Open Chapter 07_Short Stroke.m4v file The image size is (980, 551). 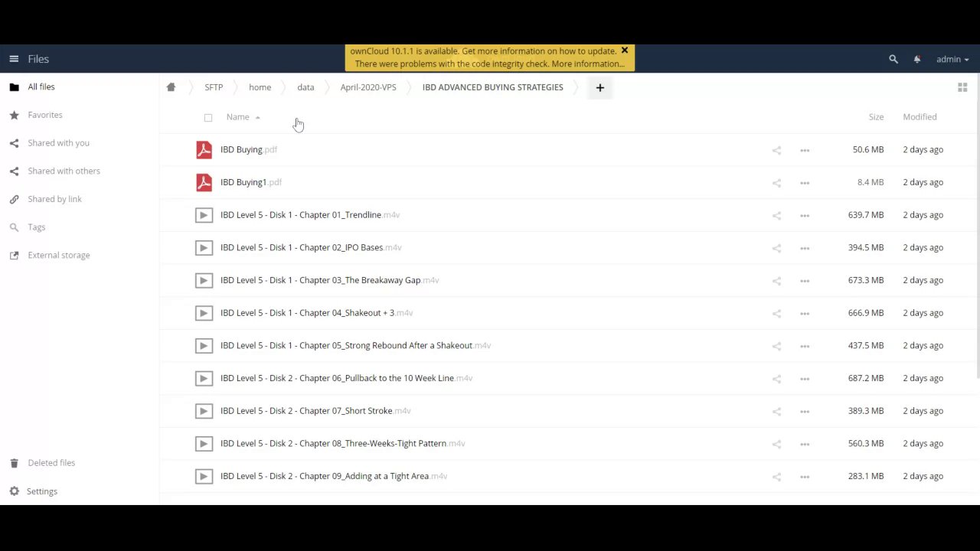315,411
